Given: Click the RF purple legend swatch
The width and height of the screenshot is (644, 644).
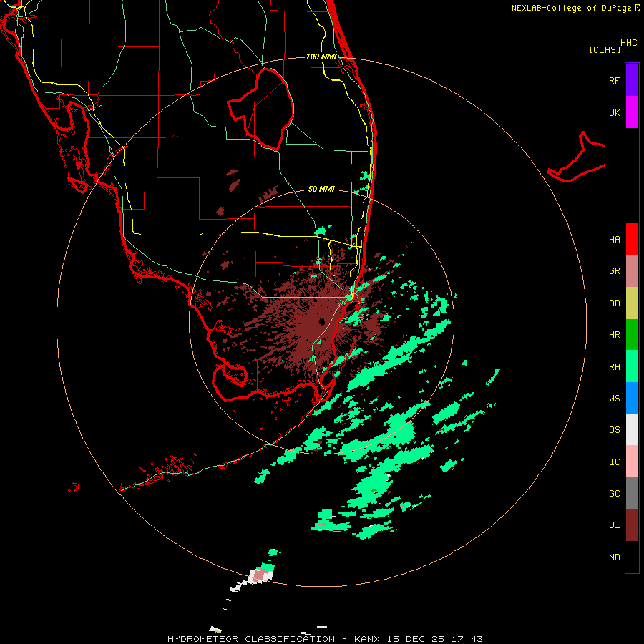Looking at the screenshot, I should click(x=632, y=80).
